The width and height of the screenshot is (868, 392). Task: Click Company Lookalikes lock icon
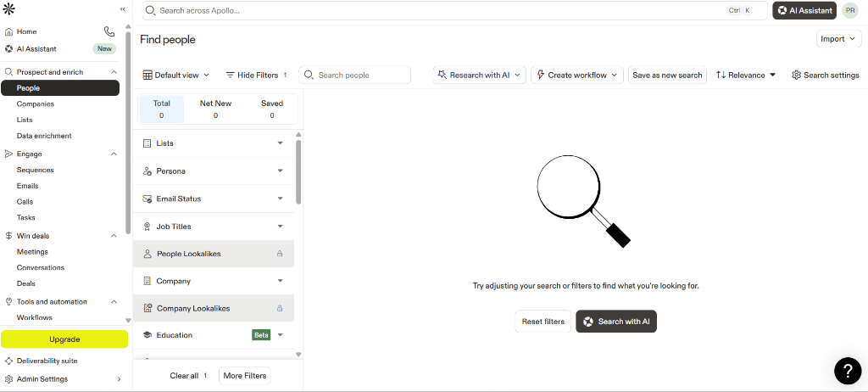pyautogui.click(x=280, y=308)
